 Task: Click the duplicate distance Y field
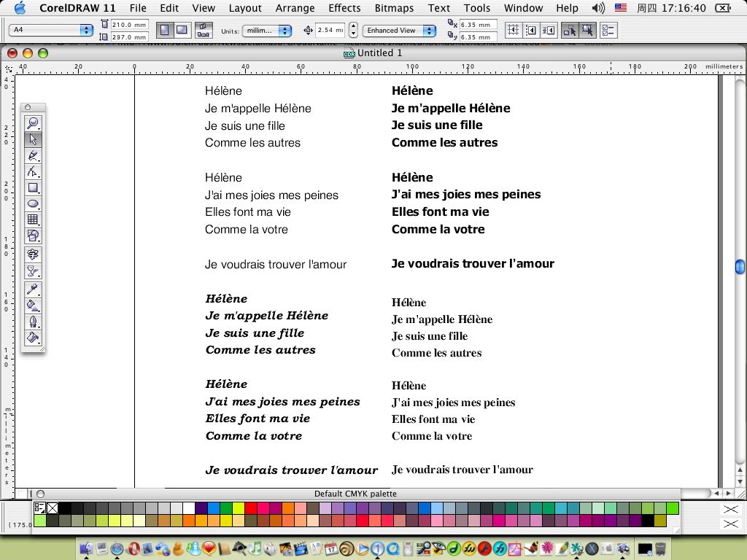coord(478,36)
